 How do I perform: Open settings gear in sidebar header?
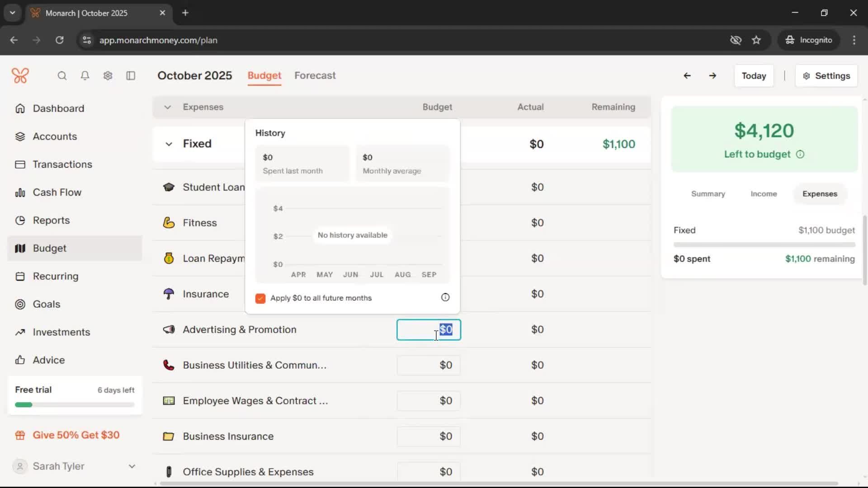point(108,75)
